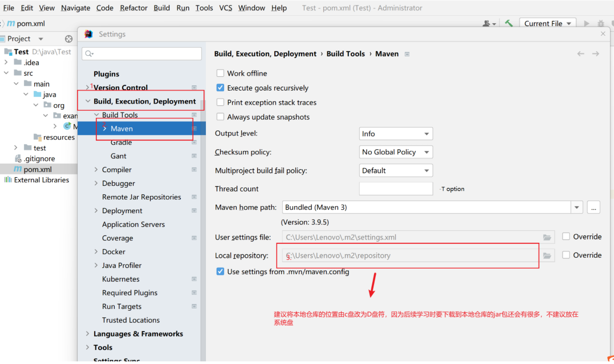This screenshot has width=614, height=364.
Task: Browse folder icon for Local repository
Action: [547, 255]
